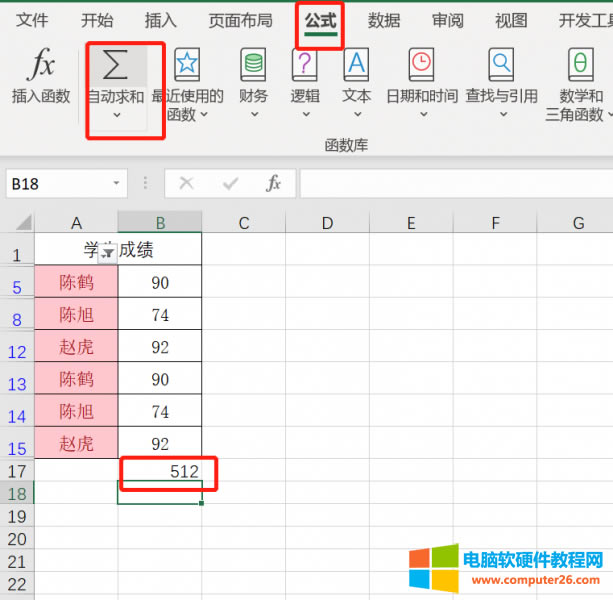
Task: Click the formula bar cancel X icon
Action: (186, 183)
